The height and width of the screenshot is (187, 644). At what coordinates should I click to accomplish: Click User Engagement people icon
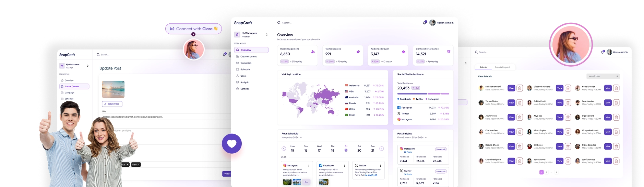click(x=313, y=52)
